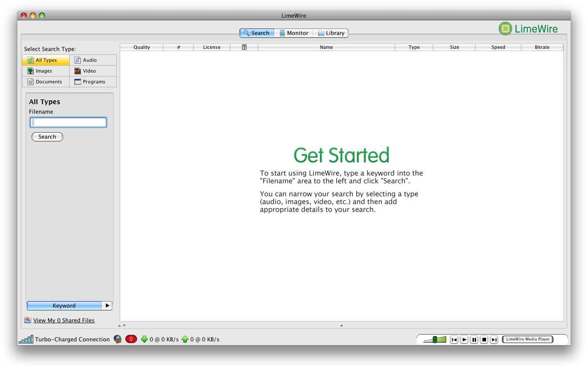Zoom the LimeWire window with green button

click(42, 16)
